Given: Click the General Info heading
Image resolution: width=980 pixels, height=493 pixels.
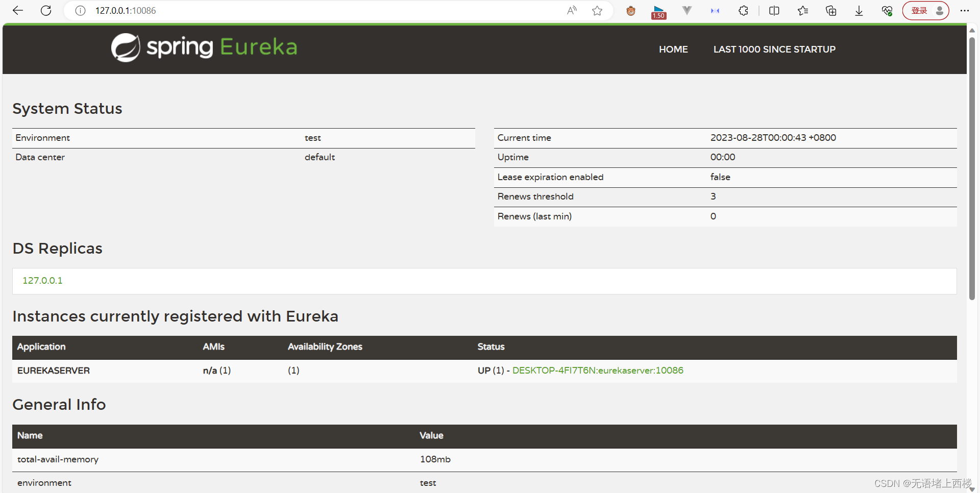Looking at the screenshot, I should tap(59, 405).
